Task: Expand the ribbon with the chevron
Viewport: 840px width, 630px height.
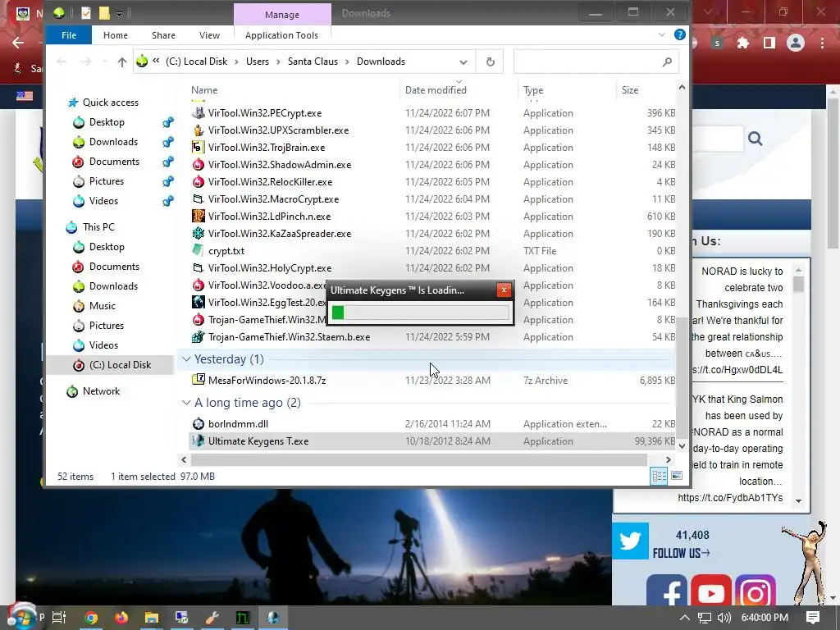Action: 662,34
